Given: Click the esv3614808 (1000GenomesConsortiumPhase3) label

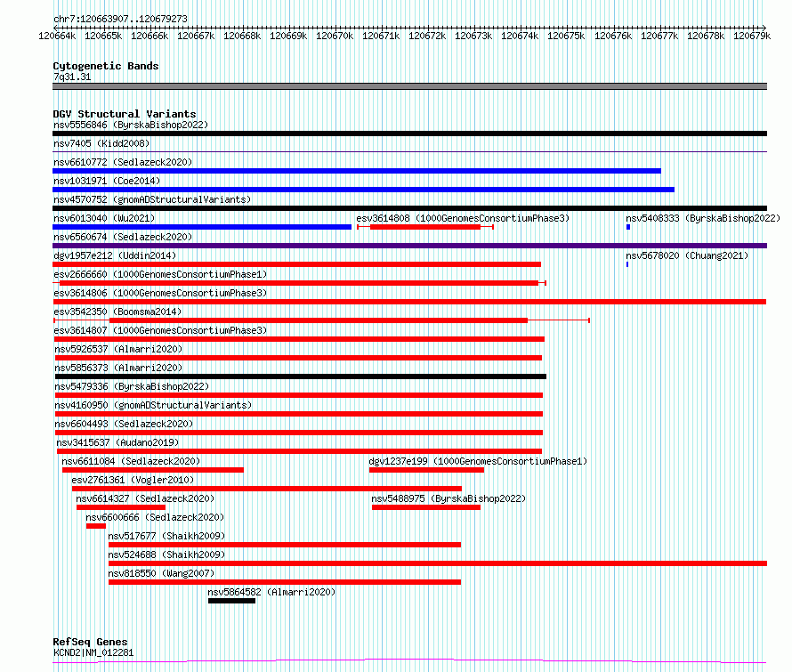Looking at the screenshot, I should coord(463,218).
